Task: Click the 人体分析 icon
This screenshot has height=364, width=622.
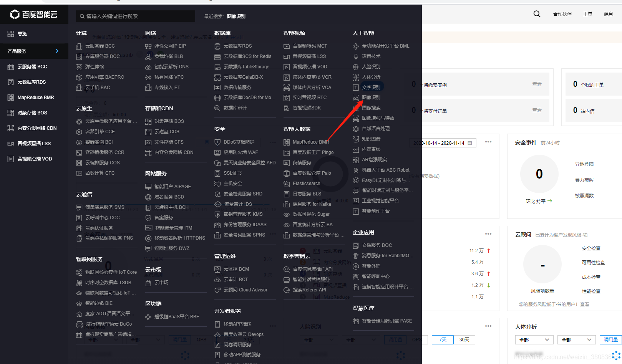Action: (356, 77)
